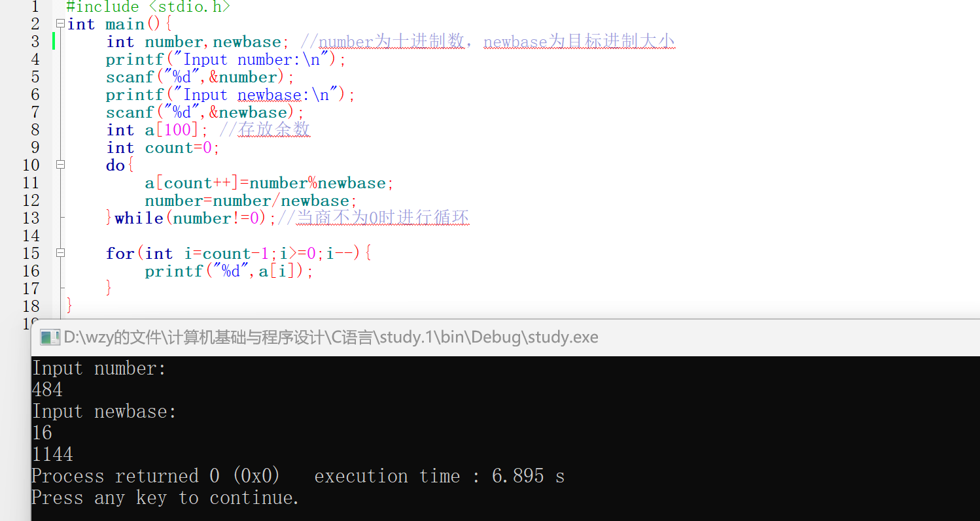Viewport: 980px width, 521px height.
Task: Click the study.exe console window icon
Action: pyautogui.click(x=50, y=337)
